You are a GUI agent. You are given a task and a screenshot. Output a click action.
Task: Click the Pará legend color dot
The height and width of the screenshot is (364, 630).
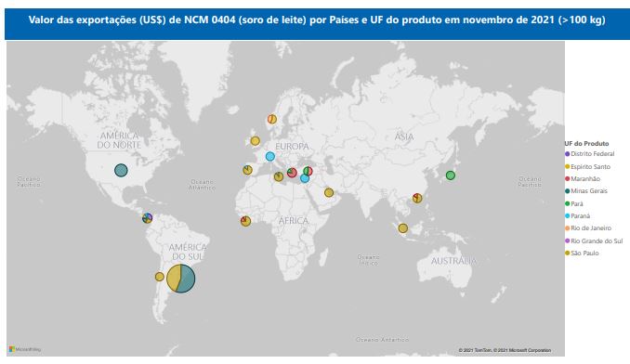[568, 203]
